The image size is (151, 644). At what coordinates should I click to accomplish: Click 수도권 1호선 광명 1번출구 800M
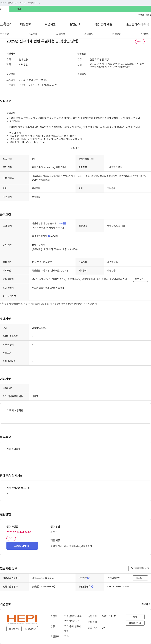click(x=48, y=288)
